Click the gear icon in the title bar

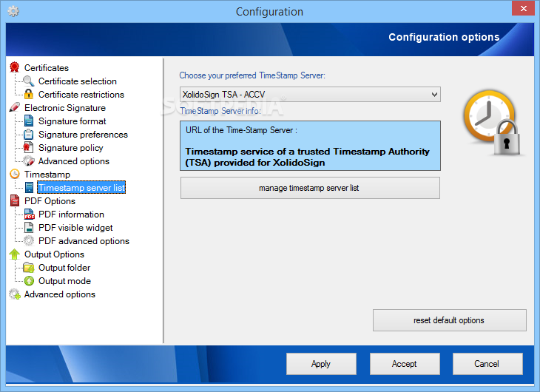pyautogui.click(x=13, y=11)
